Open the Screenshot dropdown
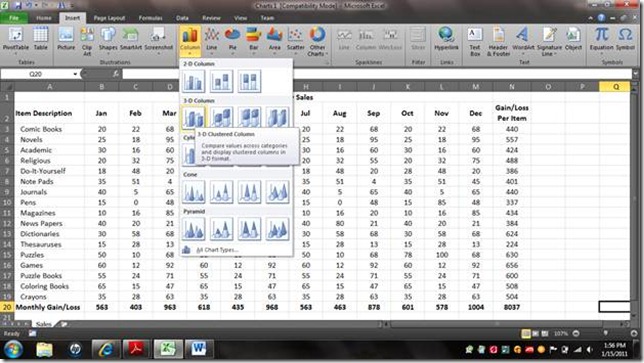This screenshot has width=644, height=363. (158, 41)
